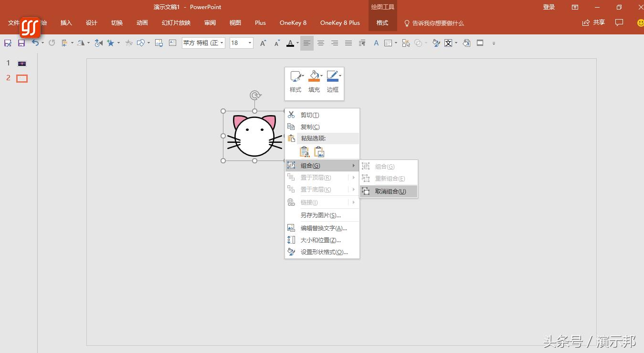Click the 边框 outline pen icon
This screenshot has height=353, width=644.
[332, 77]
